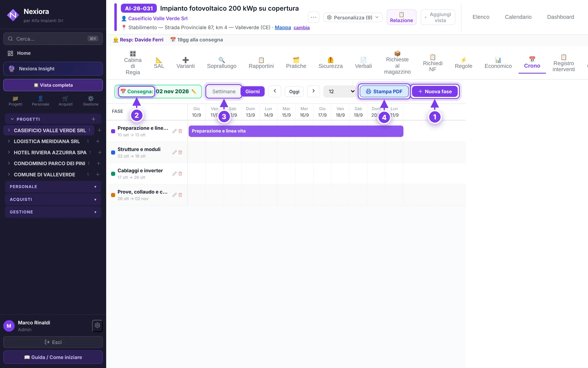588x368 pixels.
Task: Go to previous timeline period
Action: (275, 91)
